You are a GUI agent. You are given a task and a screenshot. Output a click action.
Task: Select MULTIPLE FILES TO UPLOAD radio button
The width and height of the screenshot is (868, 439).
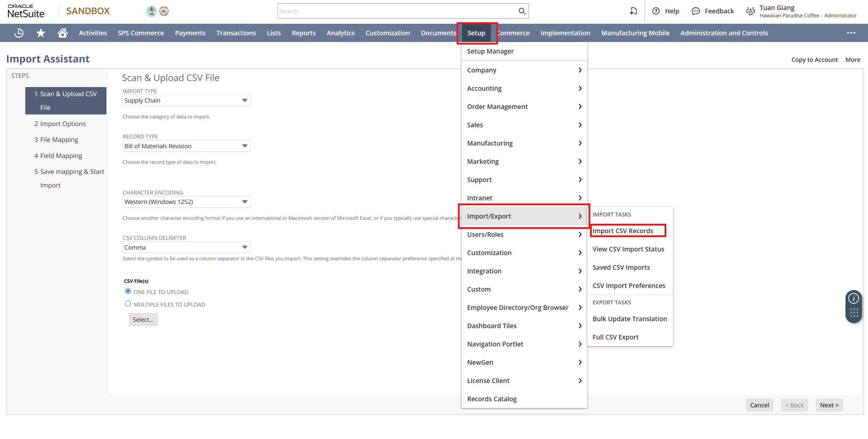point(128,304)
